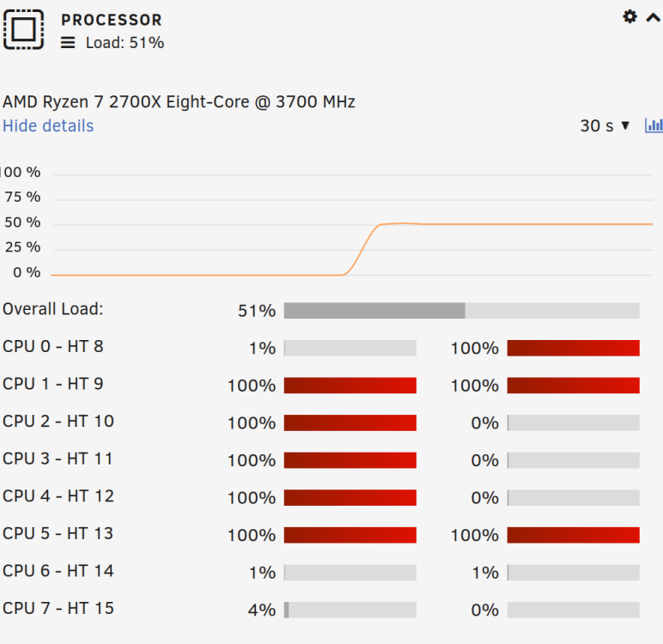Viewport: 663px width, 644px height.
Task: Click the hamburger menu icon beside Load
Action: 68,43
